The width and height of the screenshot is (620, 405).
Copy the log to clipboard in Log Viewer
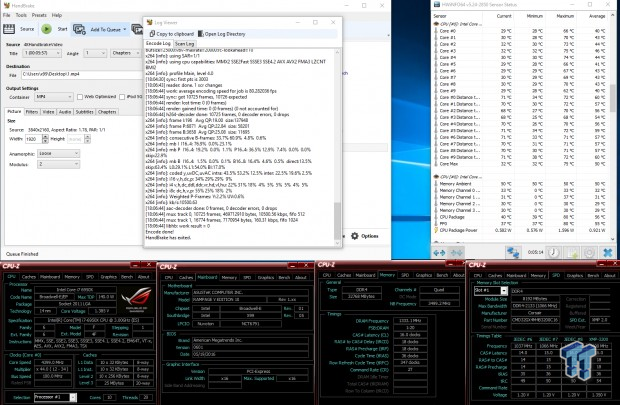172,34
